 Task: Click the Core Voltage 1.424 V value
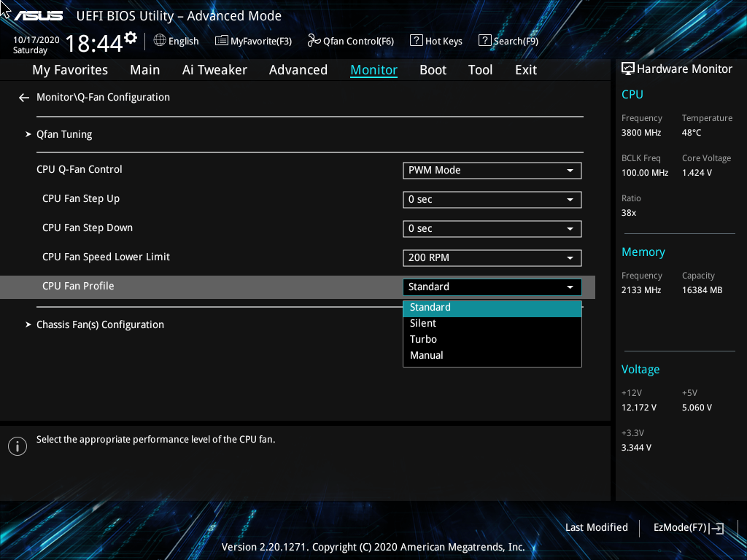pos(697,173)
